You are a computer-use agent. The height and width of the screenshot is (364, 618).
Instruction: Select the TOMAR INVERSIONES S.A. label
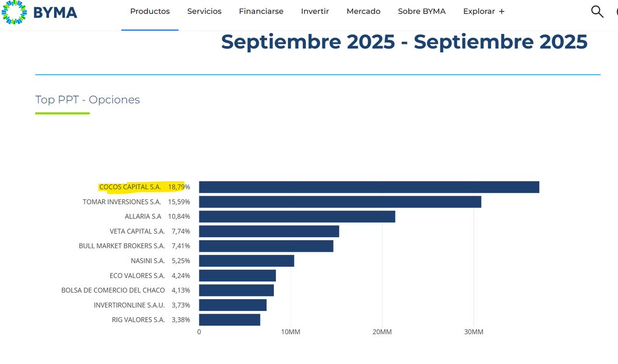coord(122,202)
